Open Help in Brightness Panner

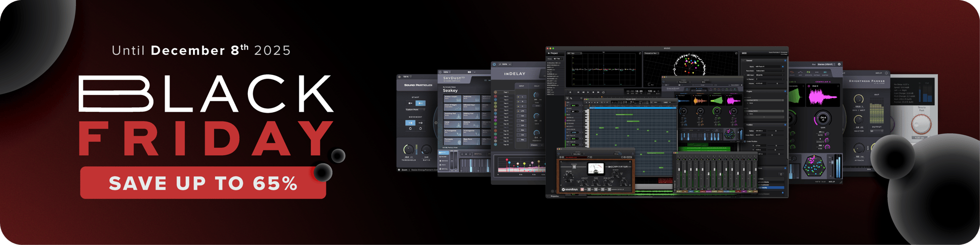[879, 73]
